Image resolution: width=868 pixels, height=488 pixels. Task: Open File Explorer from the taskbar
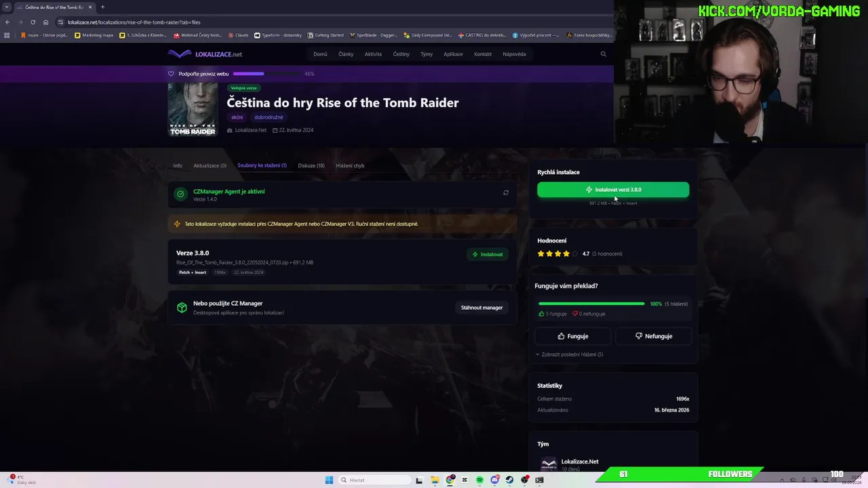(435, 480)
